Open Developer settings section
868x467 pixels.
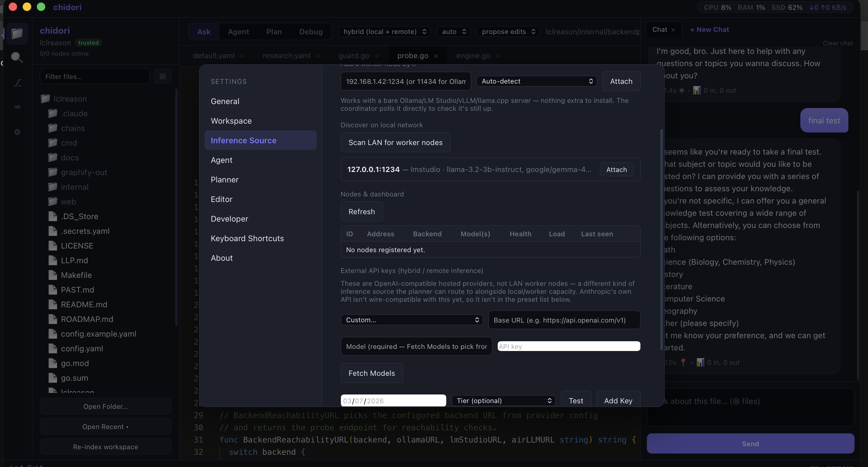260,219
